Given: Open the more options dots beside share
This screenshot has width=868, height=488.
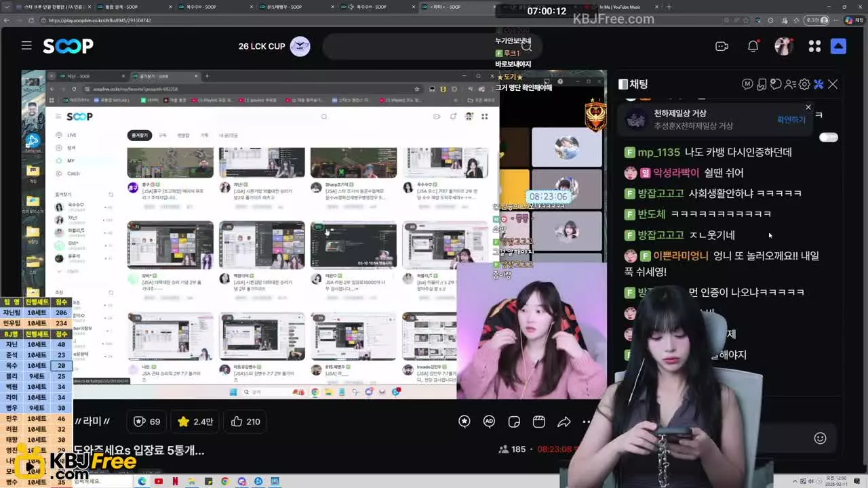Looking at the screenshot, I should 587,422.
